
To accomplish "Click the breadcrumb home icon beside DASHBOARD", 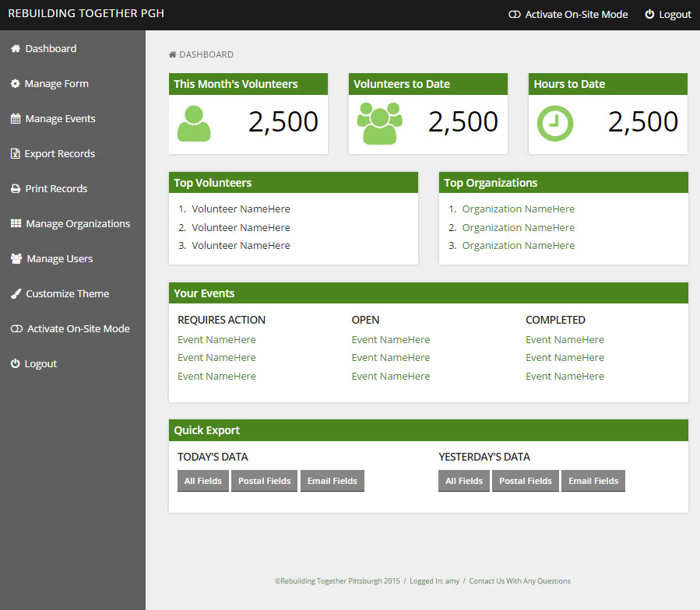I will (x=172, y=54).
